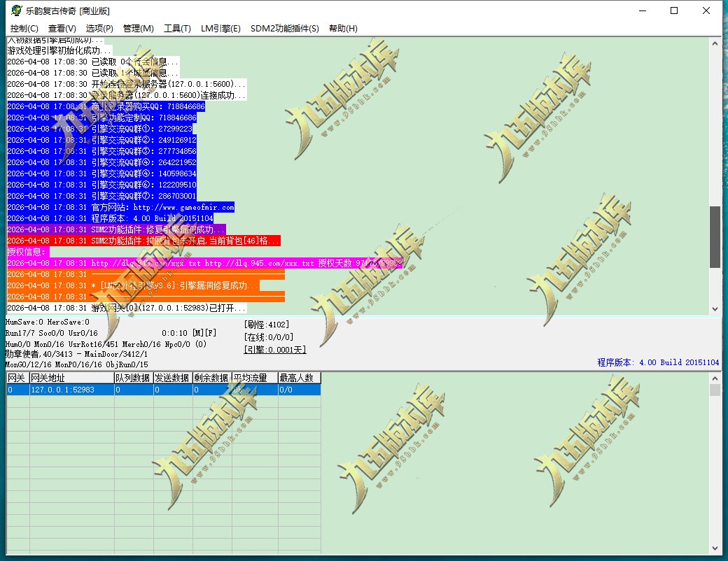Click the 0:0:10 [M][F] timer text

(x=189, y=333)
